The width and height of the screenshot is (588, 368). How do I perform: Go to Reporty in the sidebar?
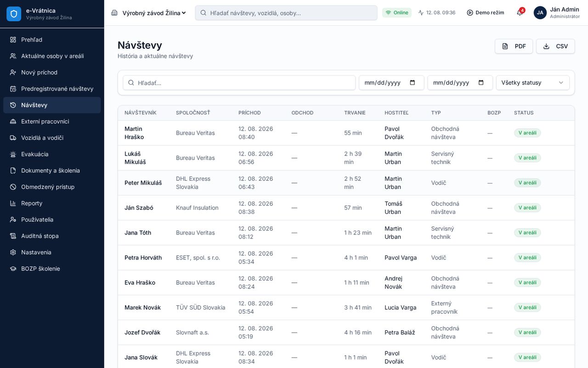pyautogui.click(x=52, y=203)
